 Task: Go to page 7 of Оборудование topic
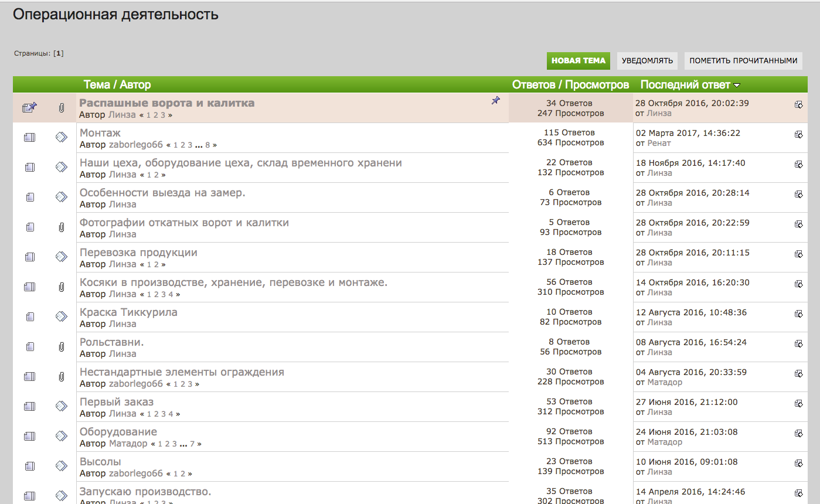pos(192,444)
